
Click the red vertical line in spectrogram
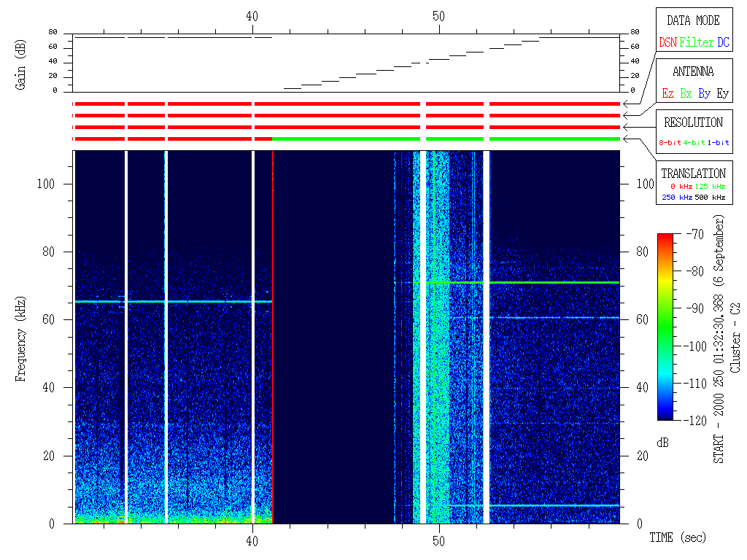click(x=273, y=335)
